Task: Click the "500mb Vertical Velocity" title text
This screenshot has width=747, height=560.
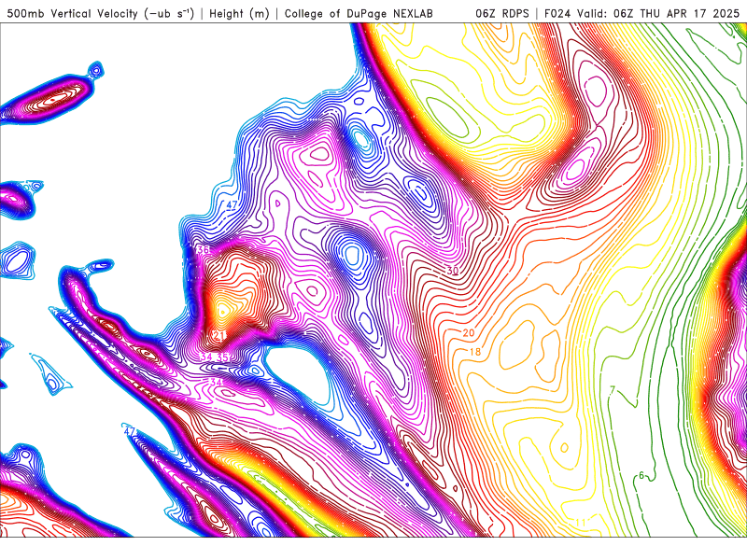Action: [73, 13]
